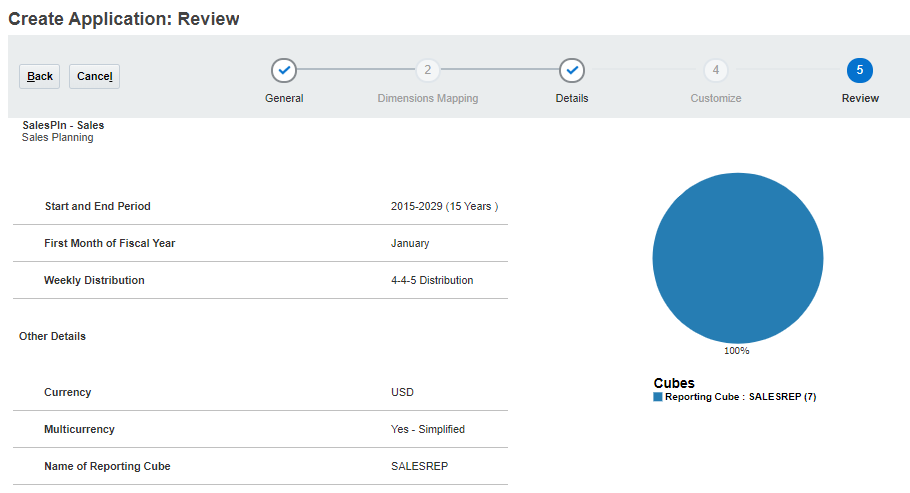The image size is (910, 493).
Task: Click the Details step label
Action: click(x=572, y=98)
